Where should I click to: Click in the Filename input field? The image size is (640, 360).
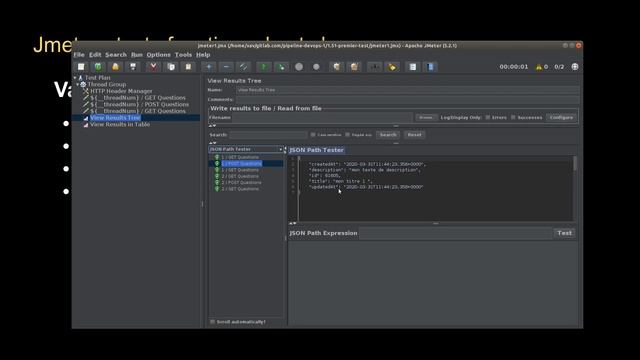[x=323, y=117]
